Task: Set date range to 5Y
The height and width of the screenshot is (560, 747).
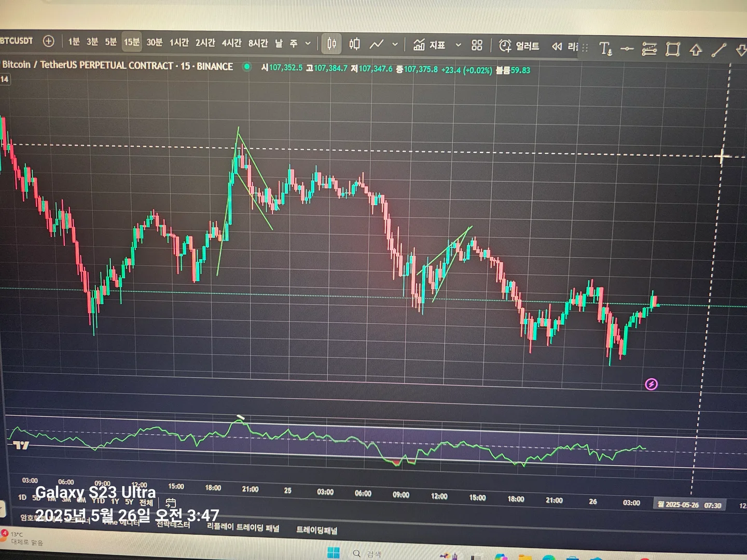Action: click(129, 501)
